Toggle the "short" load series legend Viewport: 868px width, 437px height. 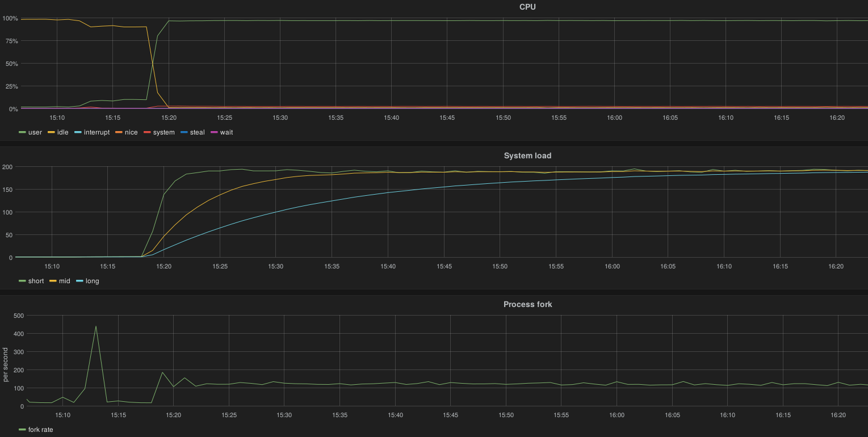36,281
